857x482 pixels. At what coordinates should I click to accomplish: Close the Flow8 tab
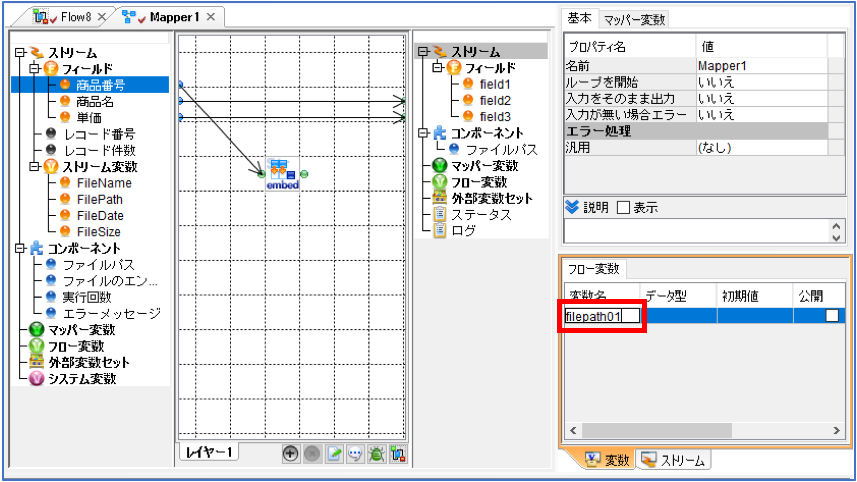coord(102,17)
